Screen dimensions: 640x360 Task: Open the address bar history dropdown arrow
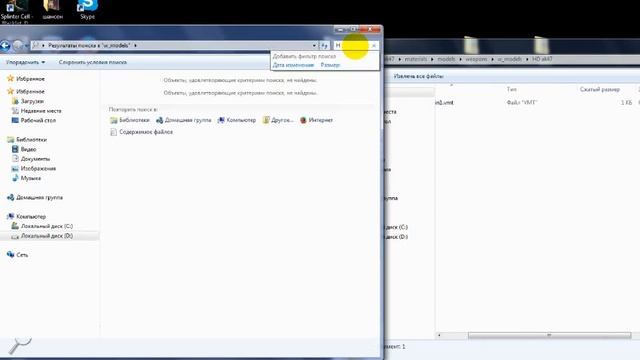point(314,45)
